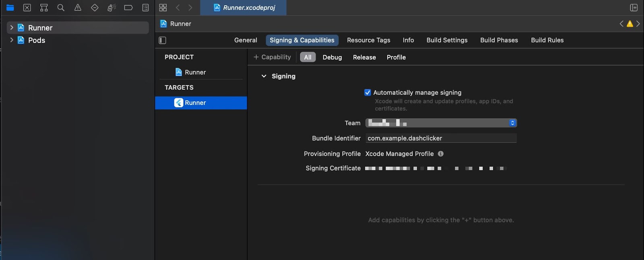
Task: Open the General tab
Action: coord(246,40)
